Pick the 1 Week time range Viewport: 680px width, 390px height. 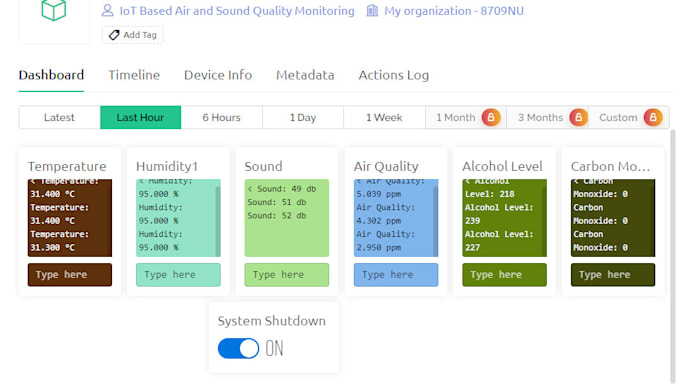384,117
